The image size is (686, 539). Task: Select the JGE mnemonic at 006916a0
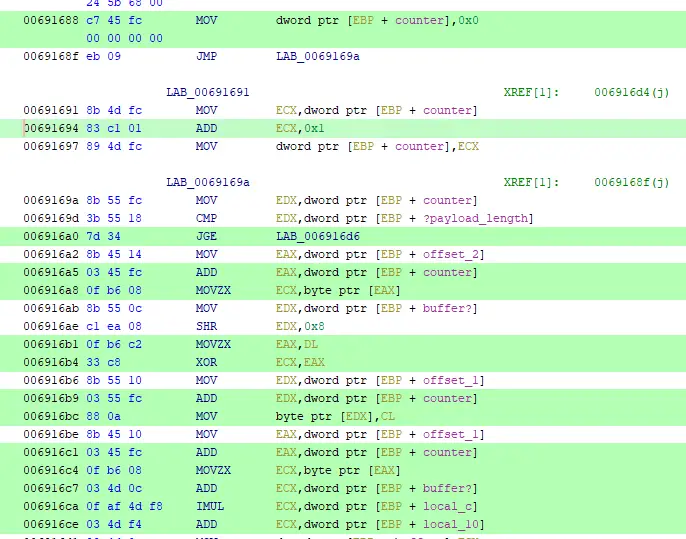coord(206,236)
